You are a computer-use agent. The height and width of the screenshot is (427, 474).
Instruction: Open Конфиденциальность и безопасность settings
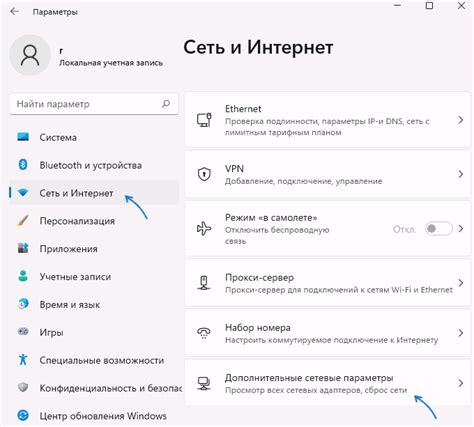pyautogui.click(x=94, y=388)
